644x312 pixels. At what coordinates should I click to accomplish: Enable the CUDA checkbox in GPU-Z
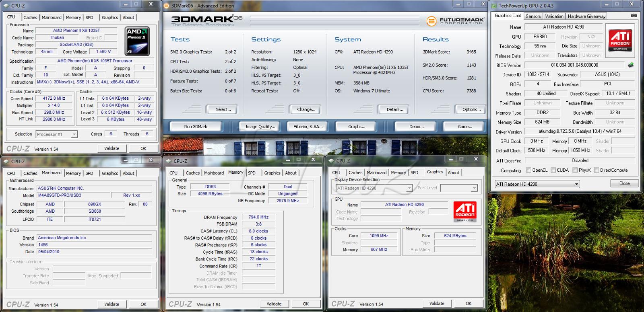[553, 170]
